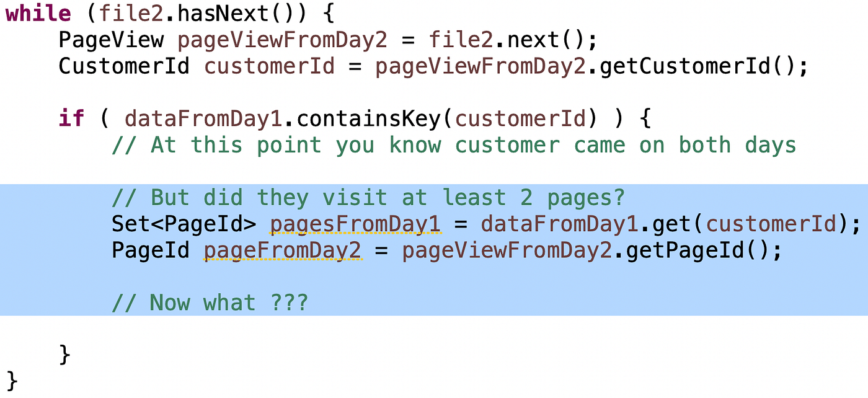Click the comment '// Now what ???'
This screenshot has height=398, width=868.
[x=210, y=303]
